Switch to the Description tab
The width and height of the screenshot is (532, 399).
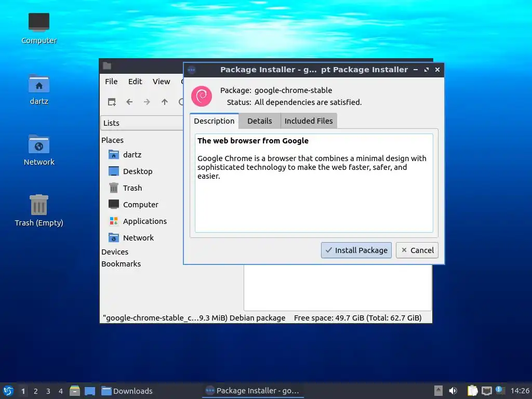pyautogui.click(x=214, y=121)
